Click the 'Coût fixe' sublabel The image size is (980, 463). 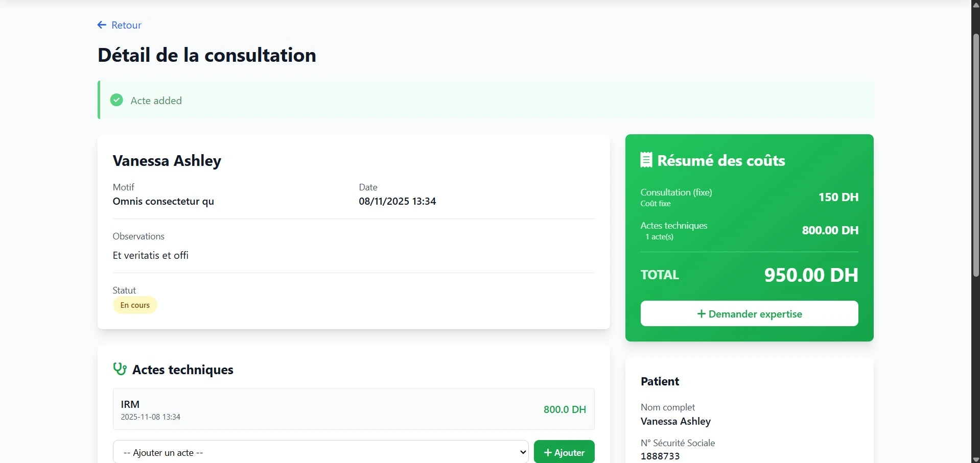(656, 204)
